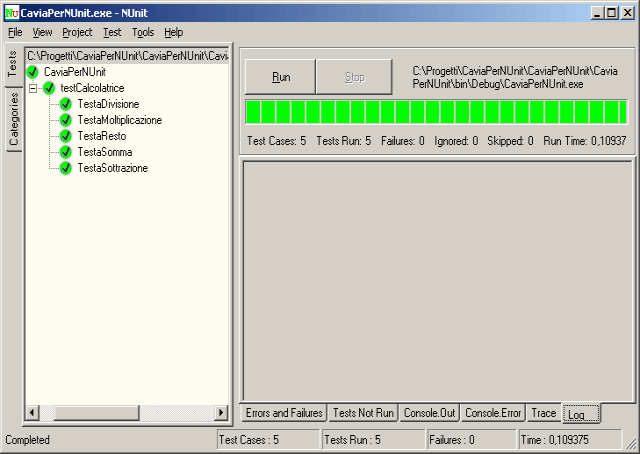Image resolution: width=640 pixels, height=454 pixels.
Task: Open the Project menu
Action: (77, 32)
